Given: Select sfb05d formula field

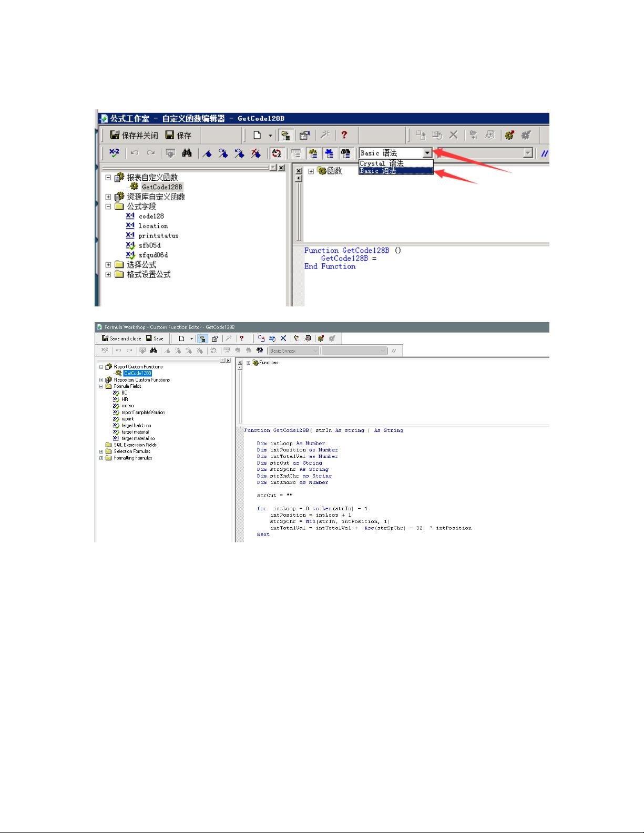Looking at the screenshot, I should click(150, 245).
